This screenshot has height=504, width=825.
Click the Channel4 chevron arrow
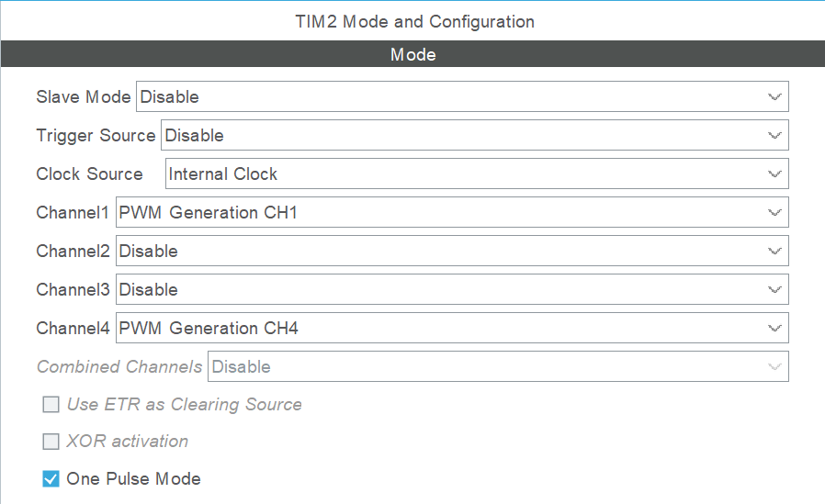coord(774,329)
